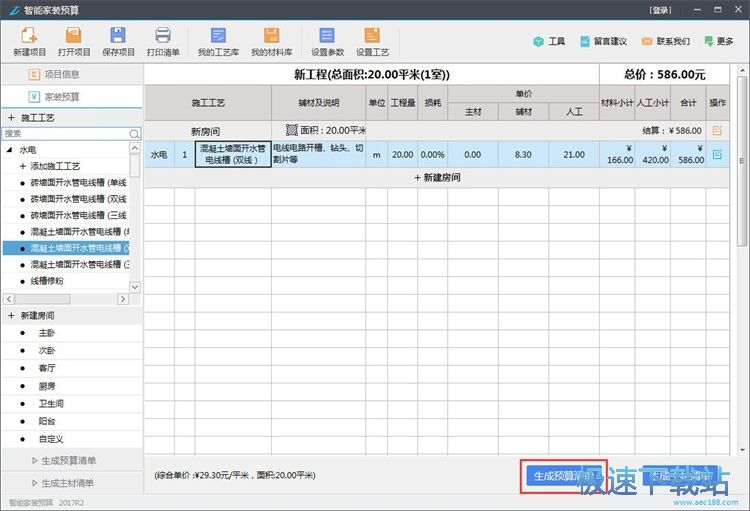Select 砖墙面开水管电线槽 (单线 item

pos(78,182)
